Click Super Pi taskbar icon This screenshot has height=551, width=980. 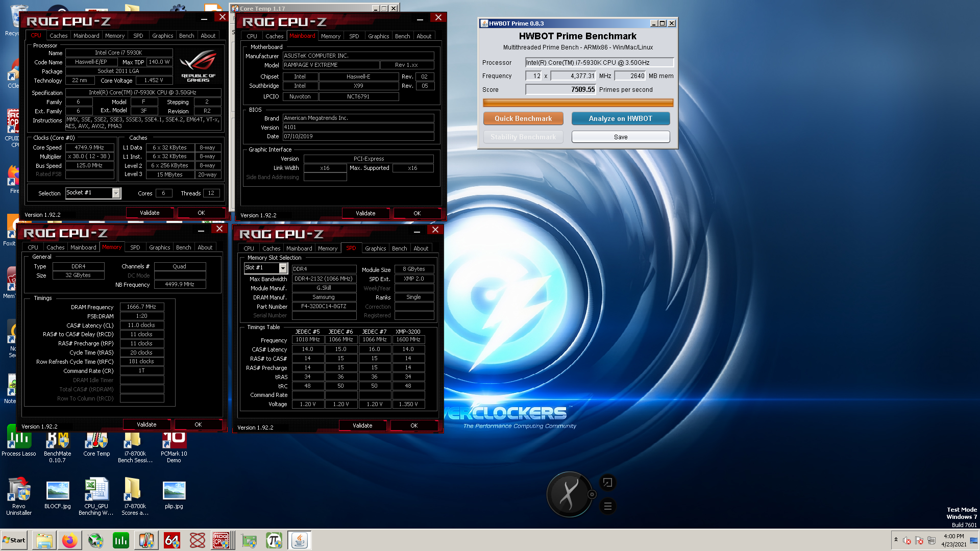tap(274, 540)
